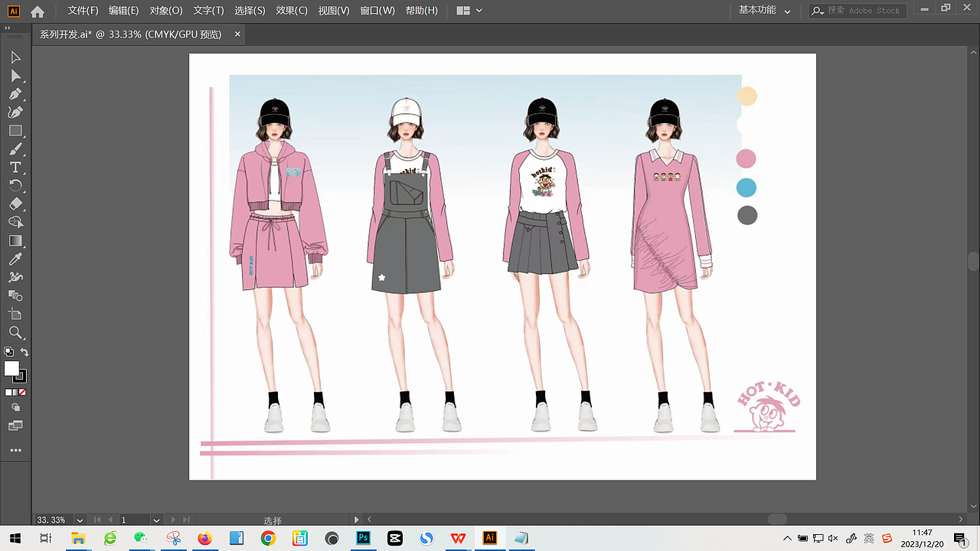
Task: Change the screen mode
Action: pos(15,425)
